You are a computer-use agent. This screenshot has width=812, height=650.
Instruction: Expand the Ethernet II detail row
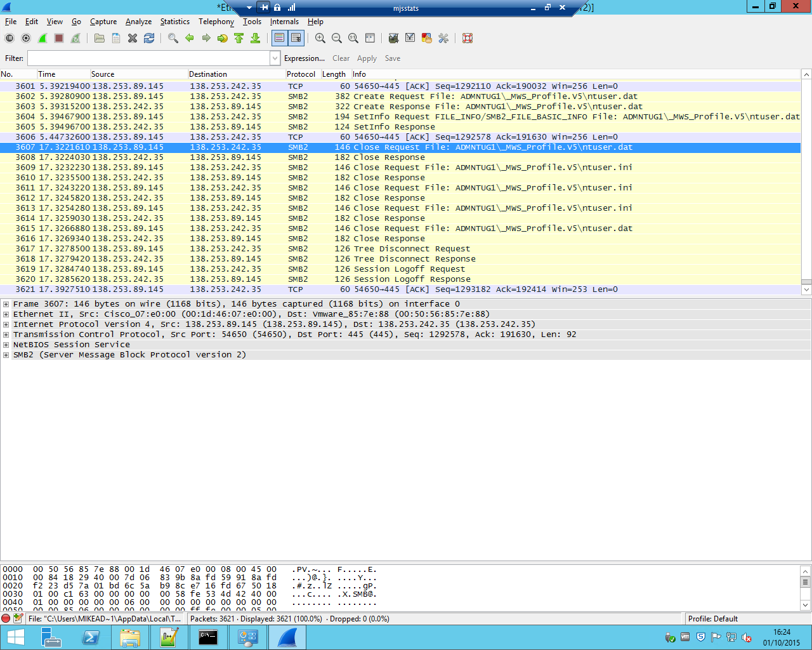tap(6, 314)
